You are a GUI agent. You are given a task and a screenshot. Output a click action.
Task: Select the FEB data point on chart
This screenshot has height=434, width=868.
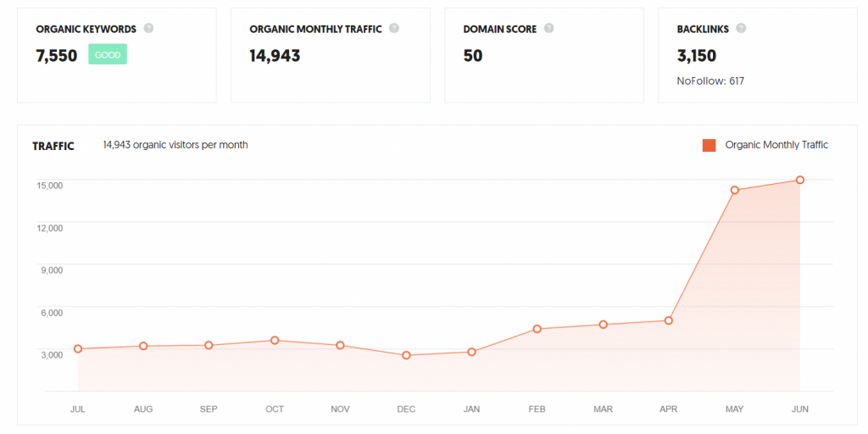pos(537,329)
